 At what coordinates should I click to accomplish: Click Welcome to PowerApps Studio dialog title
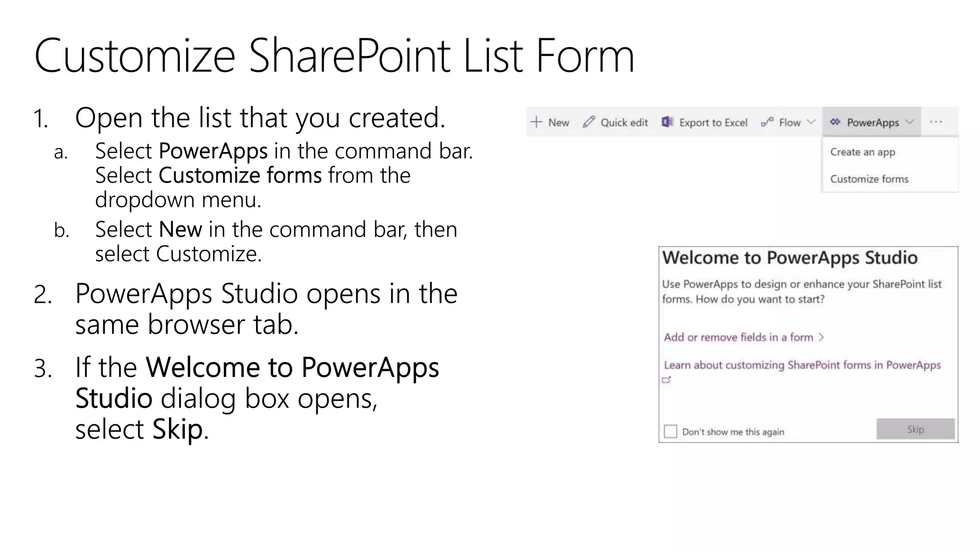(x=790, y=258)
